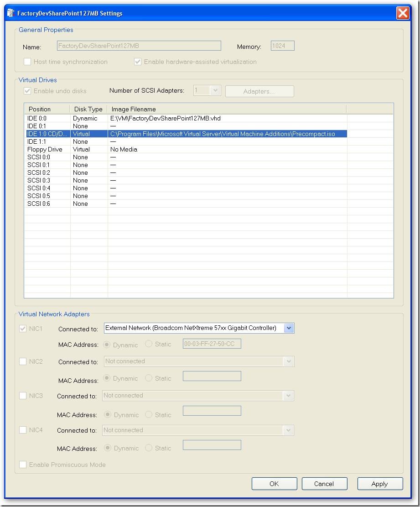This screenshot has height=507, width=420.
Task: Select Static MAC address for NIC3
Action: [x=148, y=414]
